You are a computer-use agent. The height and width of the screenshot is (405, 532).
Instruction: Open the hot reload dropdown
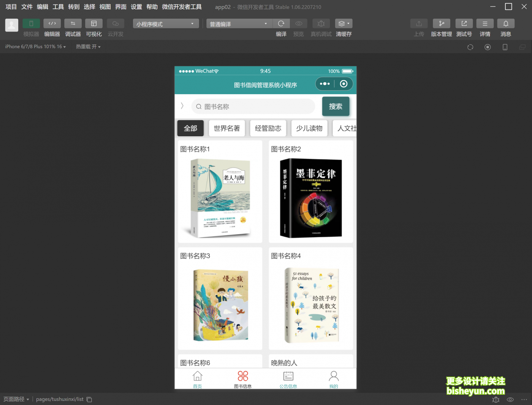pos(88,47)
